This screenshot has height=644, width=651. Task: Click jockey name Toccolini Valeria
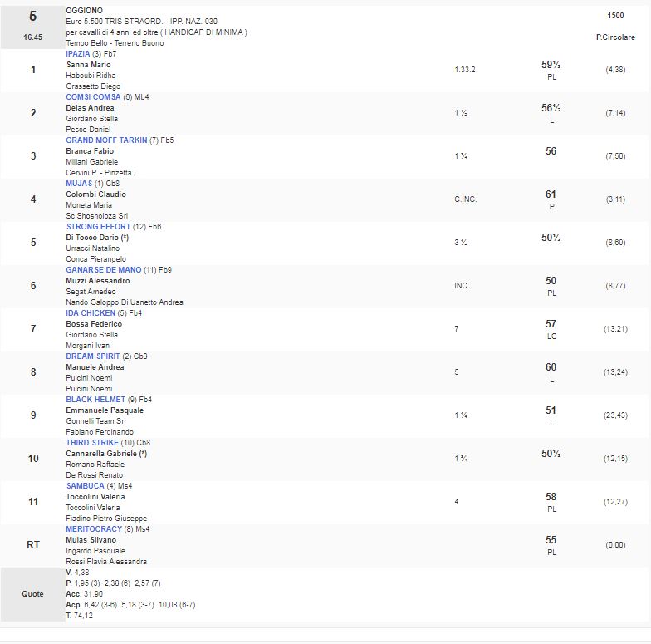pos(95,497)
